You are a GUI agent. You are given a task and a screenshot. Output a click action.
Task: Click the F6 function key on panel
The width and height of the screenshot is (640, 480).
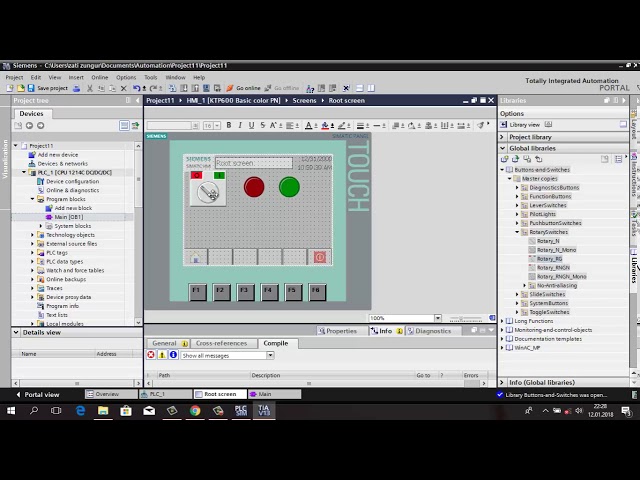[x=317, y=291]
